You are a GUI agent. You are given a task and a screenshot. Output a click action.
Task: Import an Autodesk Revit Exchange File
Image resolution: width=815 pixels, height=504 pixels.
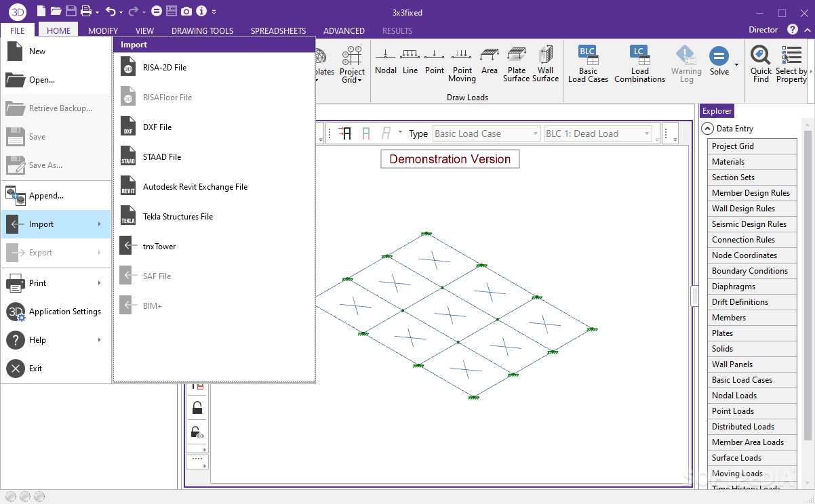(x=214, y=187)
